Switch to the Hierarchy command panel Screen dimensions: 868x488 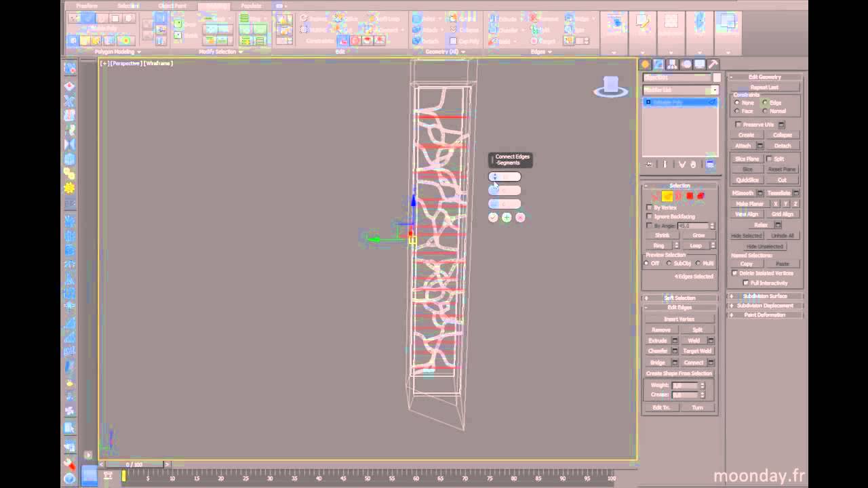tap(672, 64)
